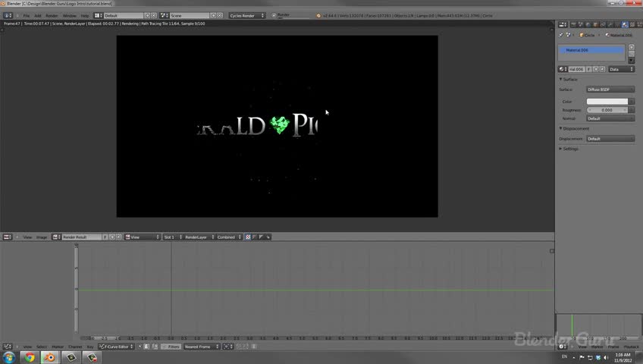Cancel the running Render job
Viewport: 643px width, 364px height.
[274, 16]
